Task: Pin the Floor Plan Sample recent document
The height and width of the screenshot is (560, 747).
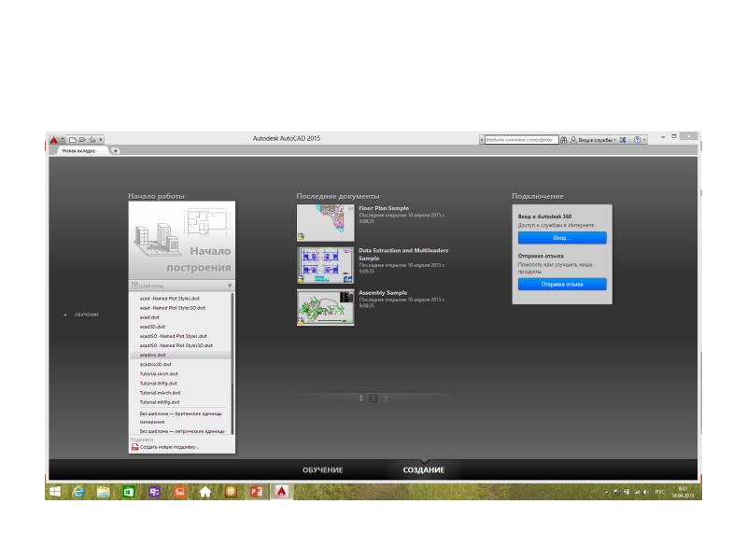Action: [x=350, y=208]
